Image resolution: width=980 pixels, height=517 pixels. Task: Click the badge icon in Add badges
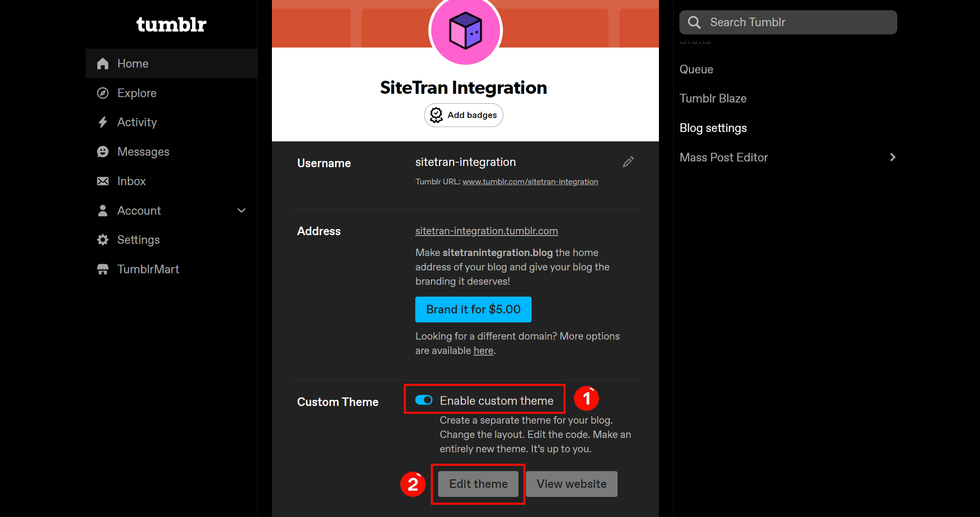click(437, 115)
